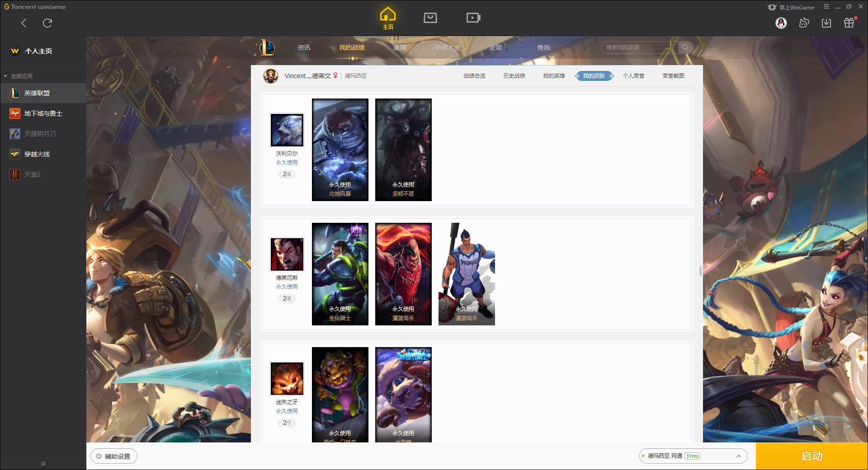Open the 坚韧不屈 skin card

(x=403, y=150)
